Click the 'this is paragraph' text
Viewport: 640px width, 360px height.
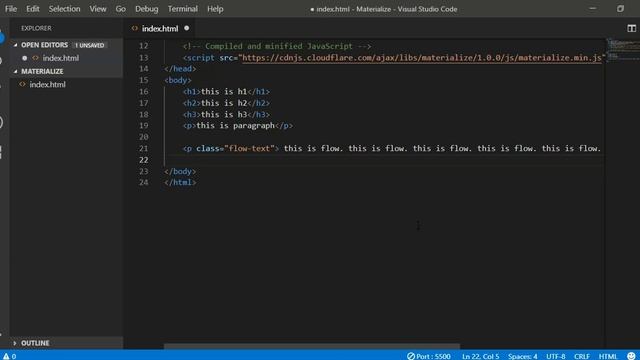(x=235, y=126)
